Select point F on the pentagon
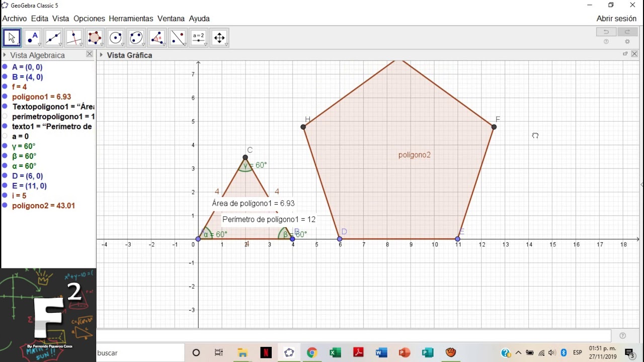 point(494,127)
